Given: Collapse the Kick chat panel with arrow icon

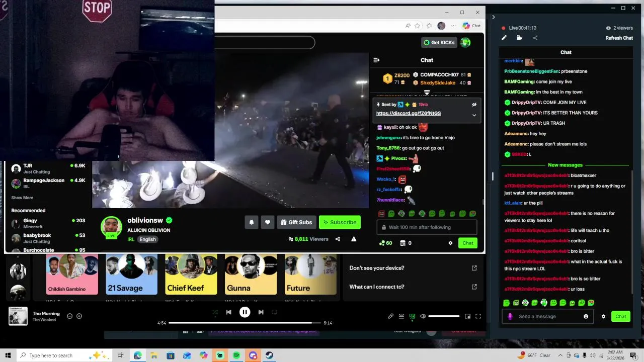Looking at the screenshot, I should pyautogui.click(x=376, y=60).
